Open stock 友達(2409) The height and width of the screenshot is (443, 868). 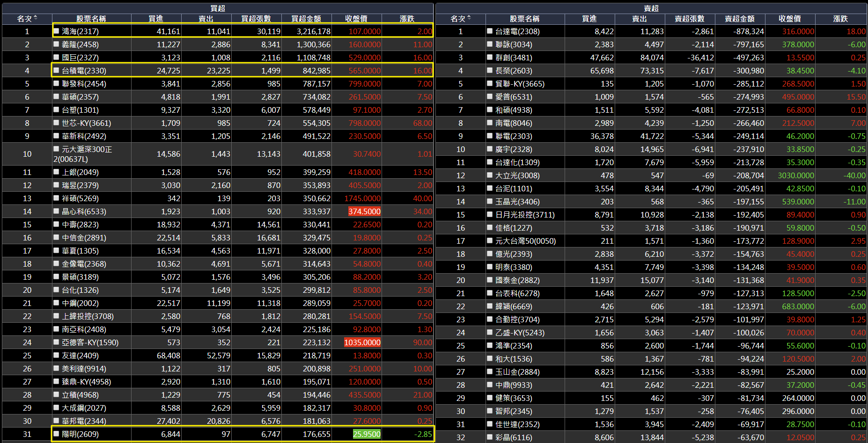click(80, 356)
